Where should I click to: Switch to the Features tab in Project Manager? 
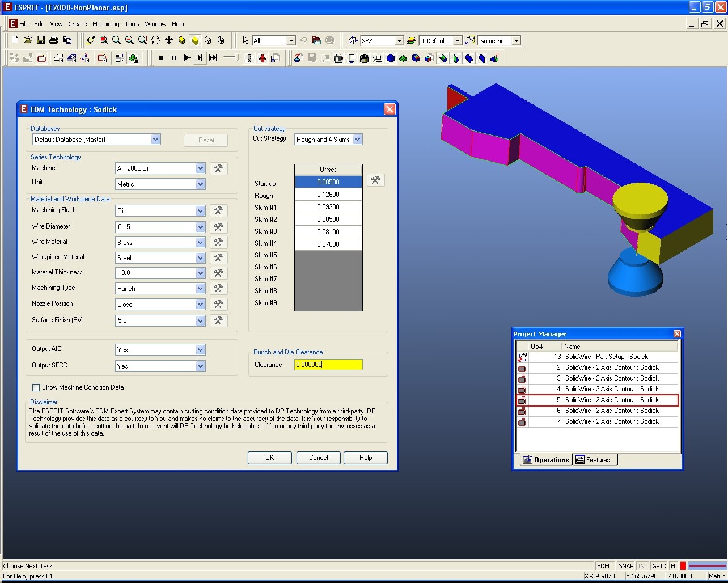(x=595, y=460)
